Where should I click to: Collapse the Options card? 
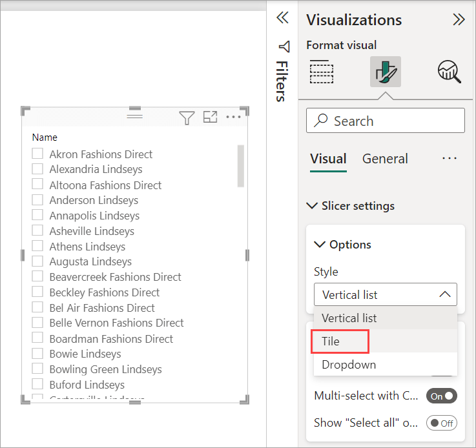pyautogui.click(x=320, y=245)
